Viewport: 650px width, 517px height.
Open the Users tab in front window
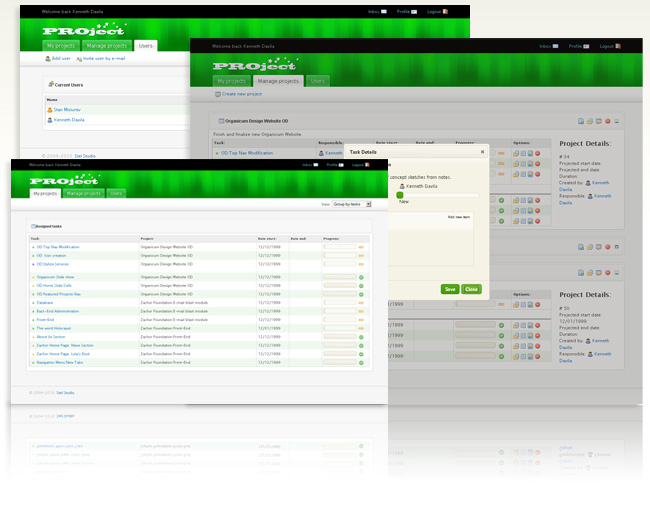[x=116, y=193]
